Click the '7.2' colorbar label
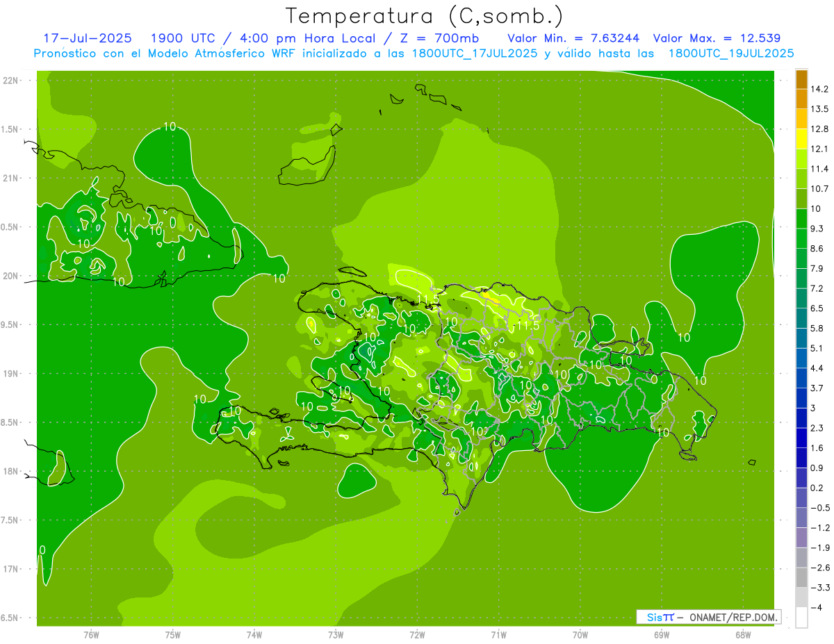The height and width of the screenshot is (644, 834). tap(817, 288)
